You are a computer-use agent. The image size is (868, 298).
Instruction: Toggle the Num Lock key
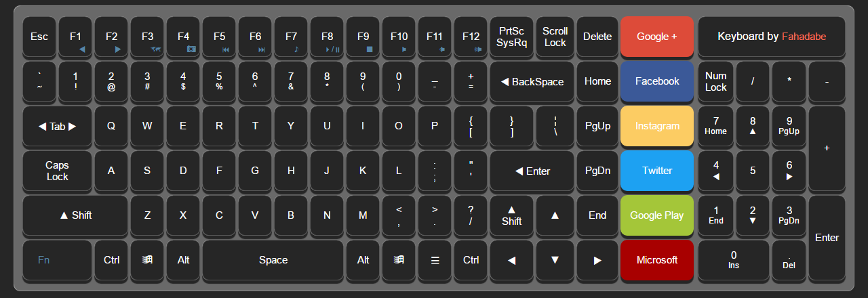click(715, 81)
